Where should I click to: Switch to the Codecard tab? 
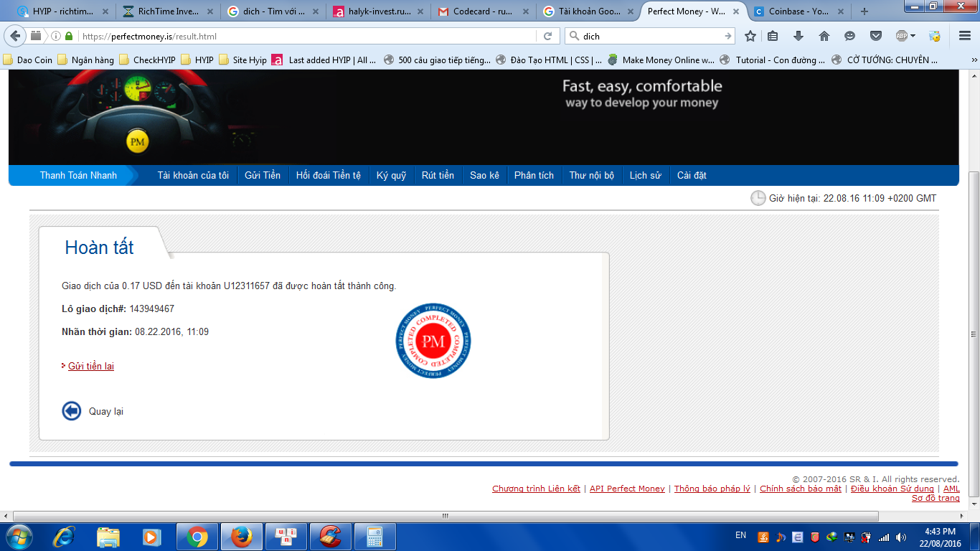click(483, 11)
